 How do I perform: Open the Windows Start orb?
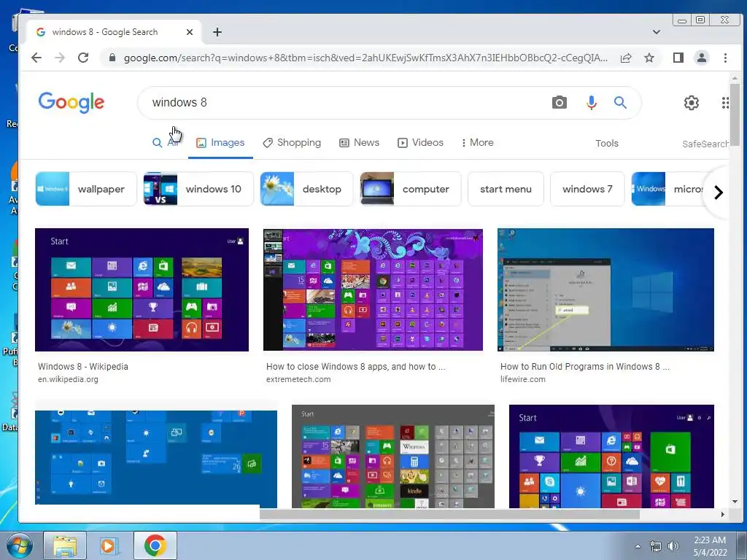[x=20, y=545]
